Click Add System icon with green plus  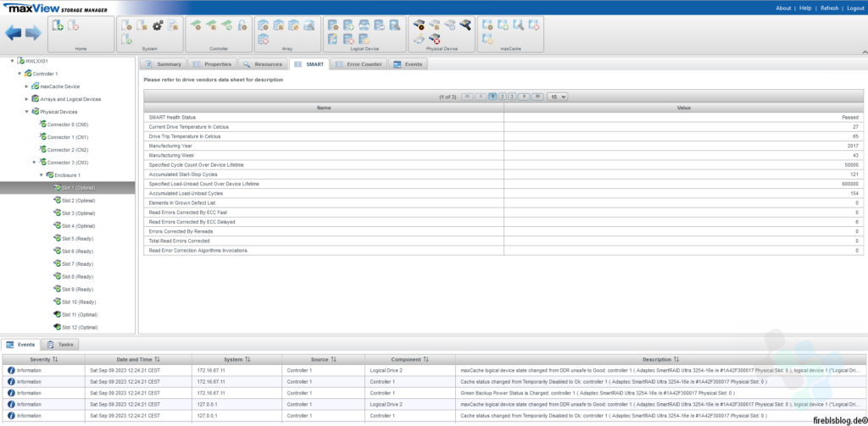pyautogui.click(x=58, y=25)
